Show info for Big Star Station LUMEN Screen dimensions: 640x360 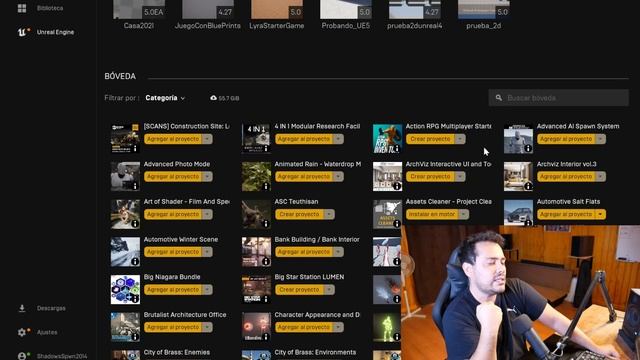point(266,299)
